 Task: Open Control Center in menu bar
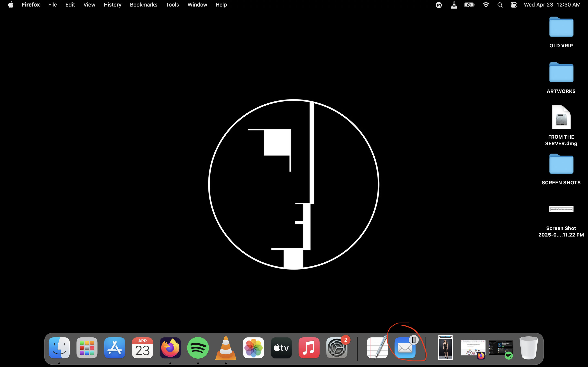(x=513, y=5)
